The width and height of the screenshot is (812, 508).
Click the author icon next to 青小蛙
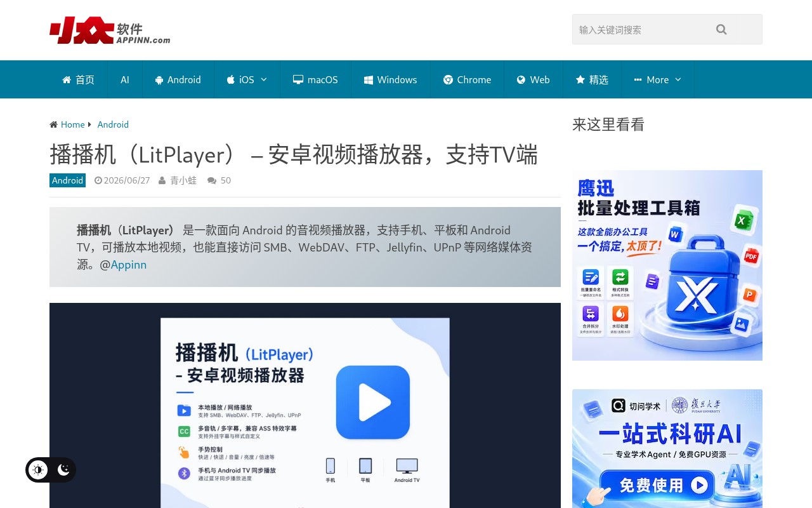click(x=163, y=180)
